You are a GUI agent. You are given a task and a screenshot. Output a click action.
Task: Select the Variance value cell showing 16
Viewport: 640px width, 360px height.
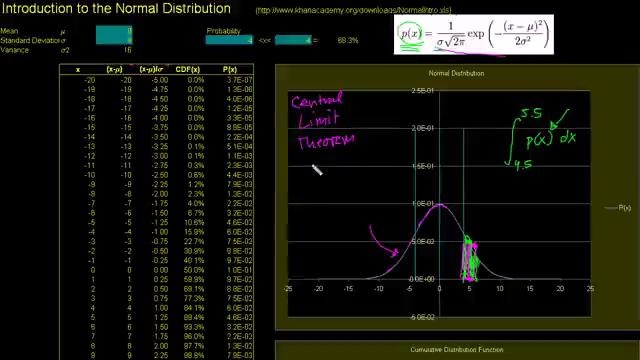click(x=127, y=50)
